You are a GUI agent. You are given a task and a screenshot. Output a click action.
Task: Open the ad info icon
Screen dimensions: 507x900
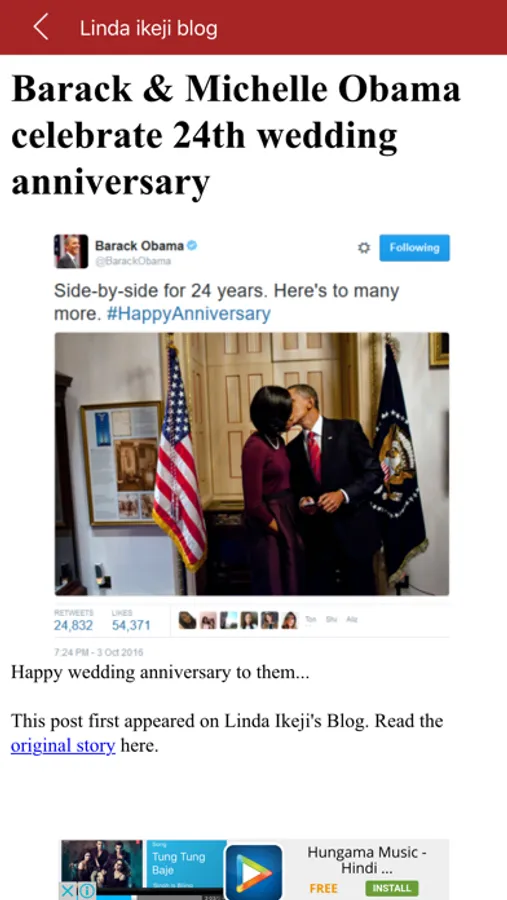(x=87, y=891)
